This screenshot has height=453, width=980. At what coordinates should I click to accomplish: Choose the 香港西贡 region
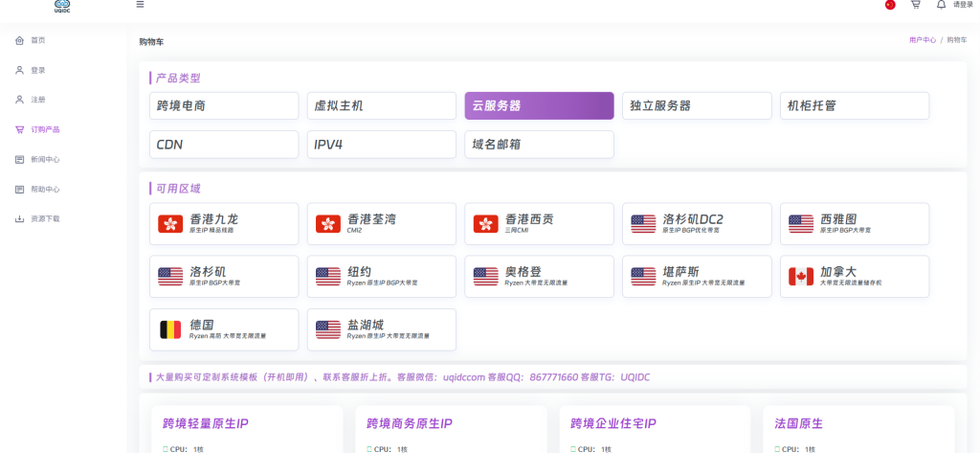[540, 223]
